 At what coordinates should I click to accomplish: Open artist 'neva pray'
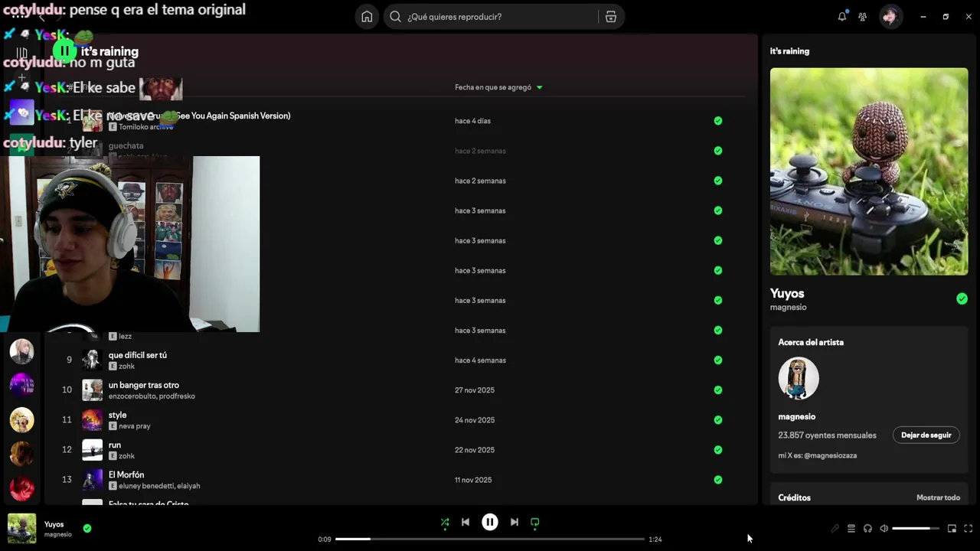tap(135, 426)
